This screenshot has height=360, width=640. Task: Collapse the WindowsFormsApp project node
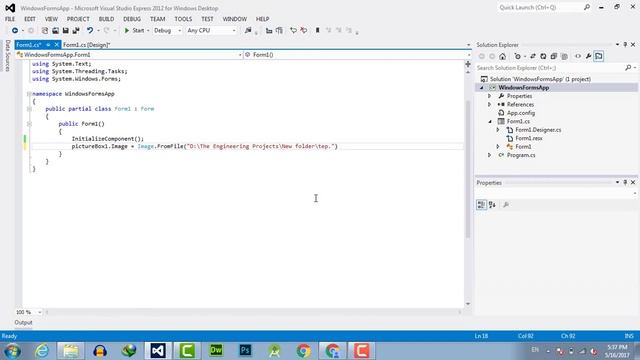(x=482, y=88)
